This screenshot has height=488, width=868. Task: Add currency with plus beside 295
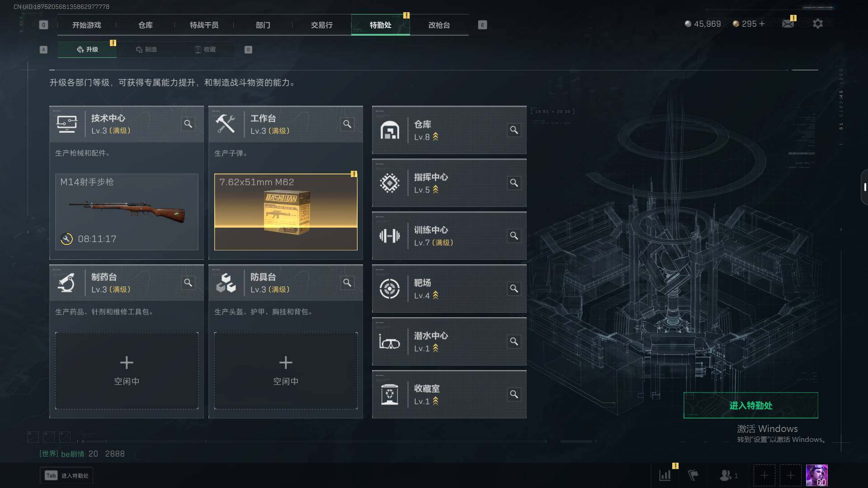pyautogui.click(x=762, y=23)
